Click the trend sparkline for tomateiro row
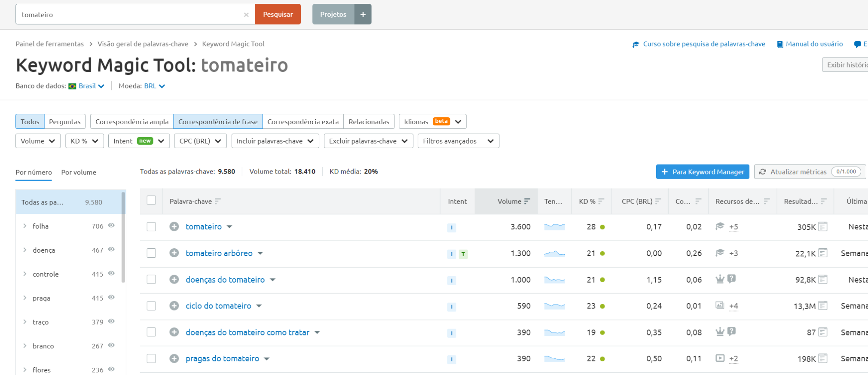868x375 pixels. (x=554, y=226)
